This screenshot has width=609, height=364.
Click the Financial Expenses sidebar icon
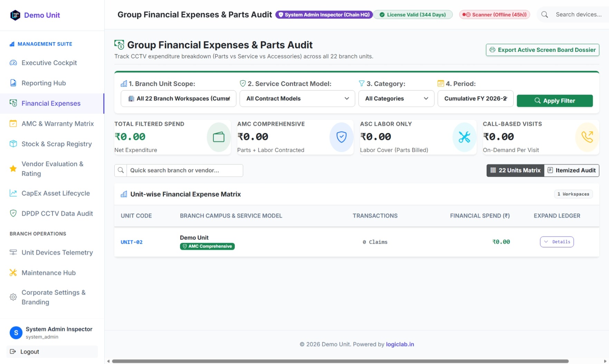(x=13, y=103)
